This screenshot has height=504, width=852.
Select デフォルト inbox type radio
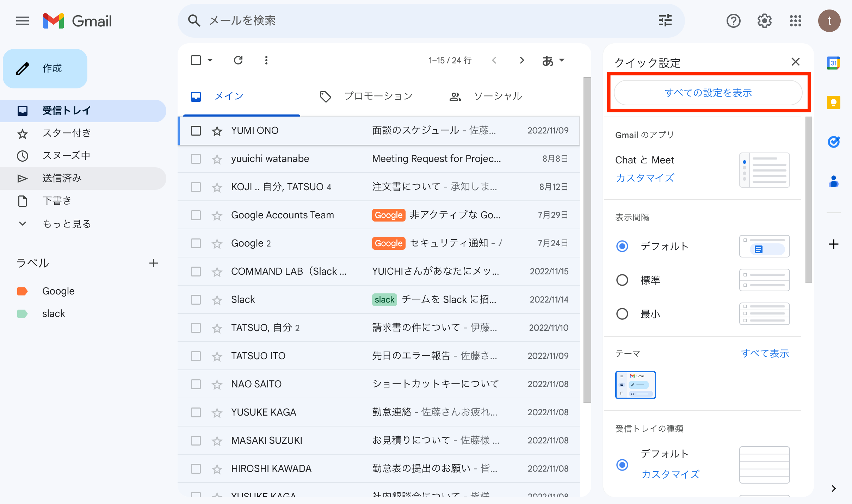(x=622, y=465)
